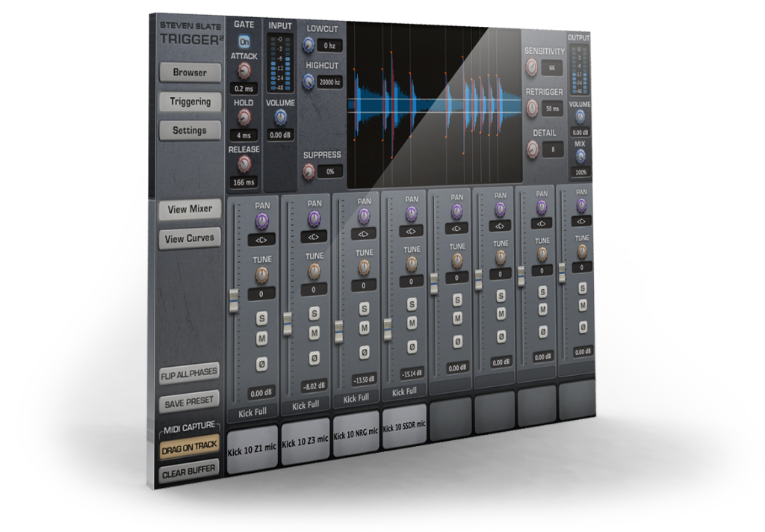
Task: Click the Flip All Phases button
Action: pyautogui.click(x=189, y=375)
